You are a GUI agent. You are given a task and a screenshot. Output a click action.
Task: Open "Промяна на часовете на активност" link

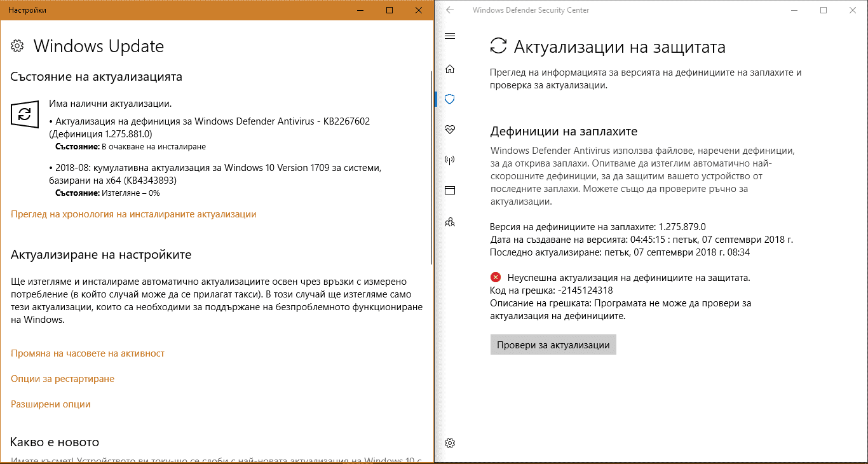tap(88, 353)
